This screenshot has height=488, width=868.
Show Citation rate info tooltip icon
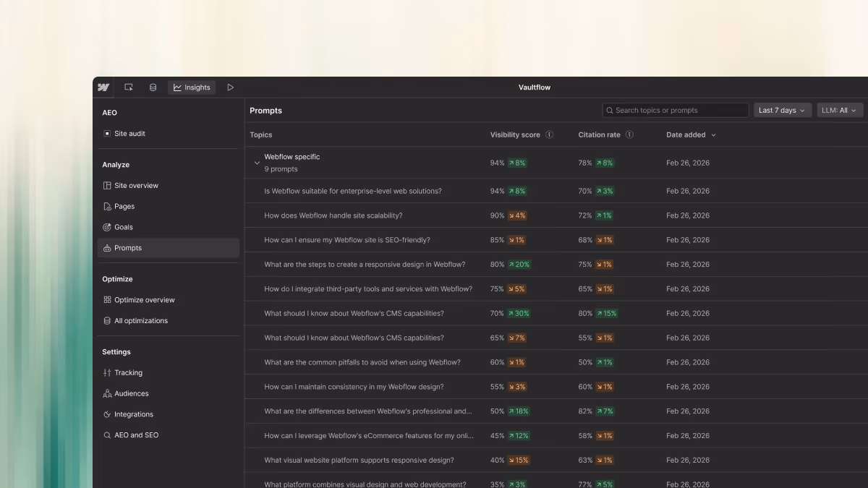point(629,135)
